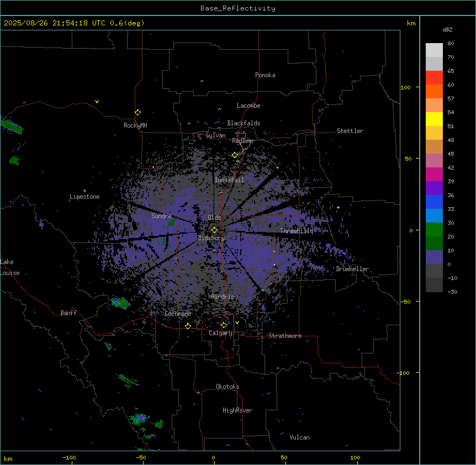Pick the slate purple 0-10 dBZ legend color
The image size is (476, 465).
434,257
